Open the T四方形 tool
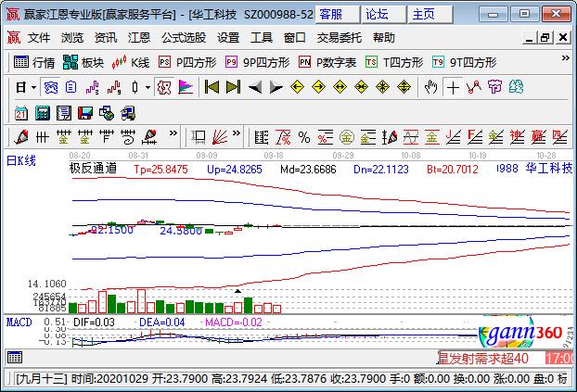The height and width of the screenshot is (392, 577). 394,62
